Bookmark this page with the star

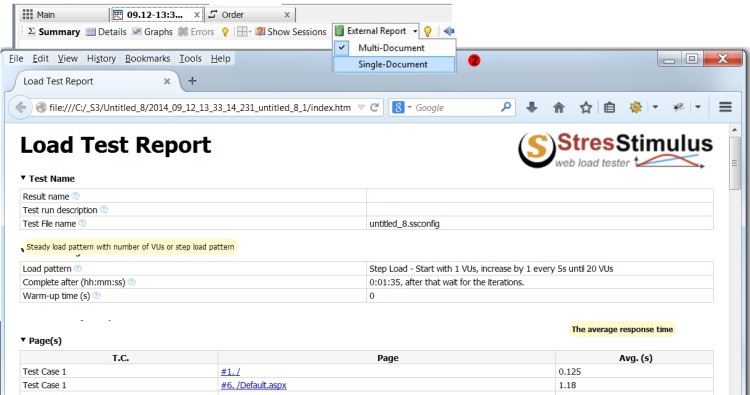[586, 108]
